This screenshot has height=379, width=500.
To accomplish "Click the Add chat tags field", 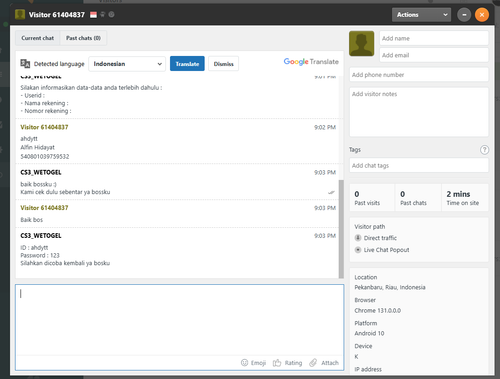I will point(419,165).
